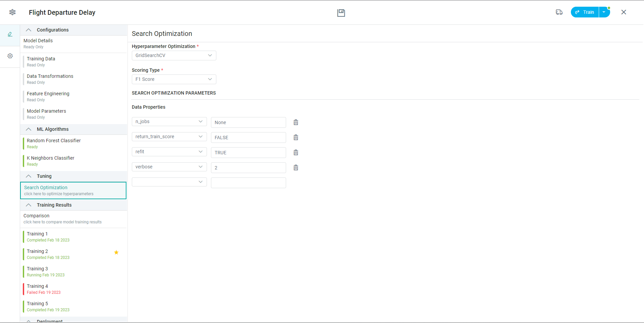The height and width of the screenshot is (323, 644).
Task: Open the Random Forest Classifier item
Action: coord(54,144)
